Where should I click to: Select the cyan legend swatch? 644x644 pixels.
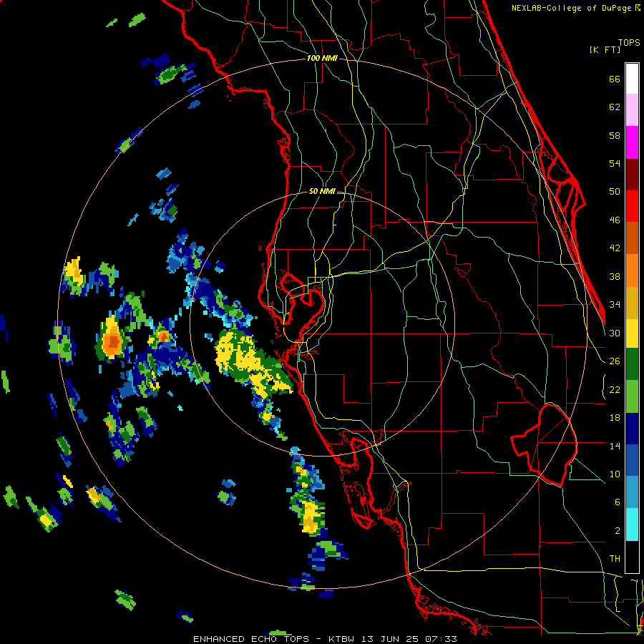pyautogui.click(x=632, y=525)
